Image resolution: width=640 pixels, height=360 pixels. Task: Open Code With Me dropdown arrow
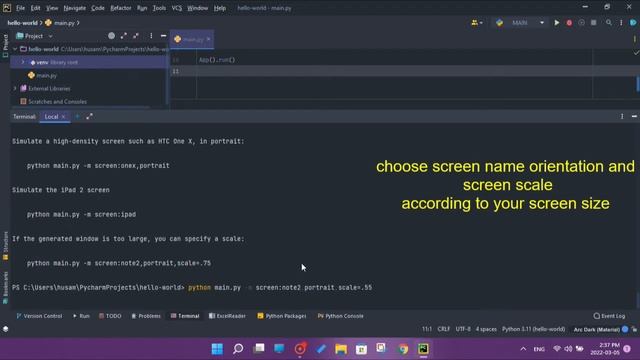[x=481, y=23]
